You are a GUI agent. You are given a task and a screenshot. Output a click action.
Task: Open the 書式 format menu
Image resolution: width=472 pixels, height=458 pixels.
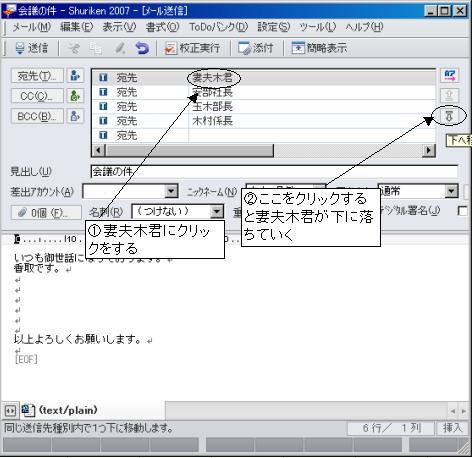162,27
